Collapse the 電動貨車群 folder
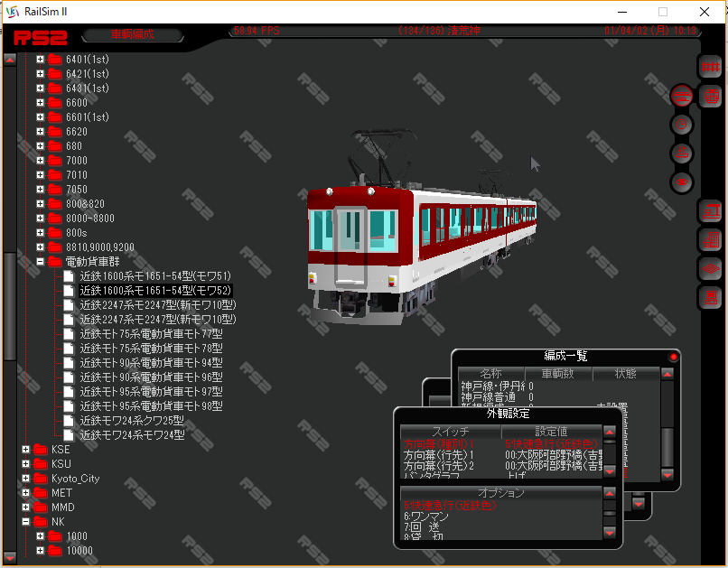Viewport: 728px width, 568px height. point(41,262)
